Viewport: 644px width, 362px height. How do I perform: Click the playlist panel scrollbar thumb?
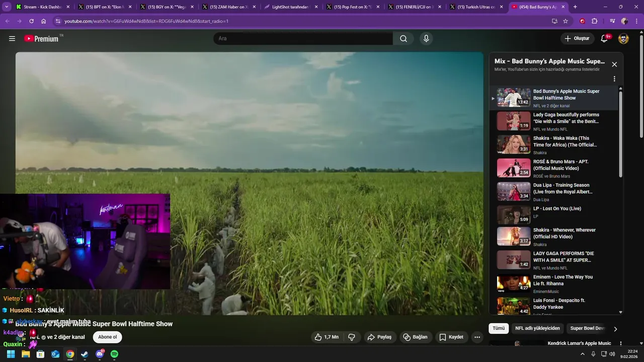coord(620,133)
